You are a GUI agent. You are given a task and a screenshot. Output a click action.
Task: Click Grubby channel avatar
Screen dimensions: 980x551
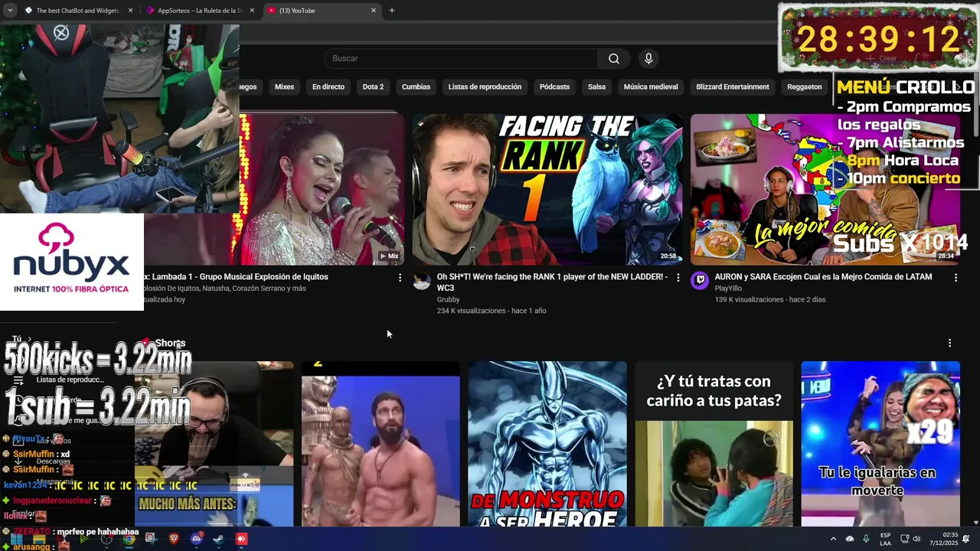click(x=422, y=281)
